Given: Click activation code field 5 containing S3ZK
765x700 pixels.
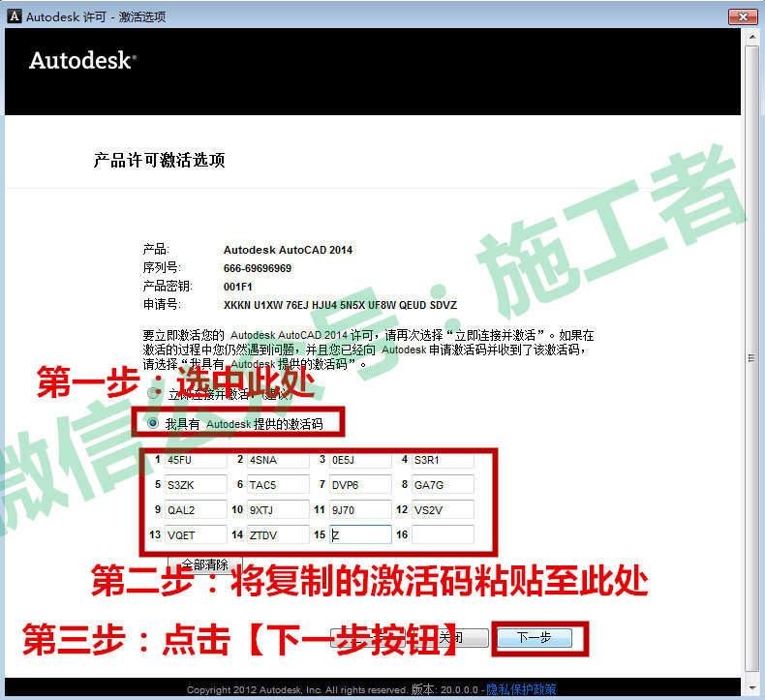Looking at the screenshot, I should [x=196, y=484].
